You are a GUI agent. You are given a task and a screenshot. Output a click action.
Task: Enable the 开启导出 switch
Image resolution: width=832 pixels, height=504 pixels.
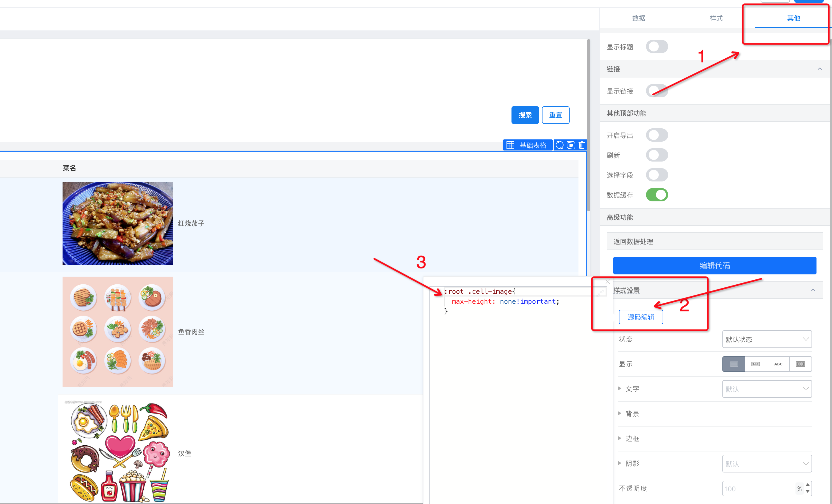click(x=657, y=135)
